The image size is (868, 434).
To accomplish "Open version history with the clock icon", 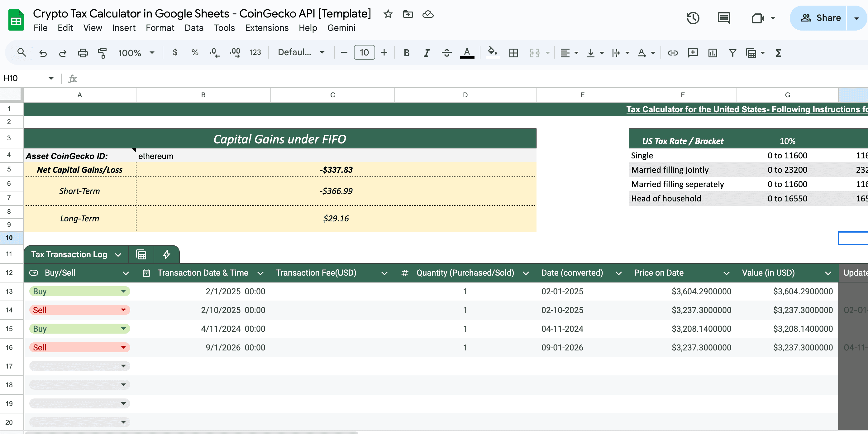I will pyautogui.click(x=693, y=18).
